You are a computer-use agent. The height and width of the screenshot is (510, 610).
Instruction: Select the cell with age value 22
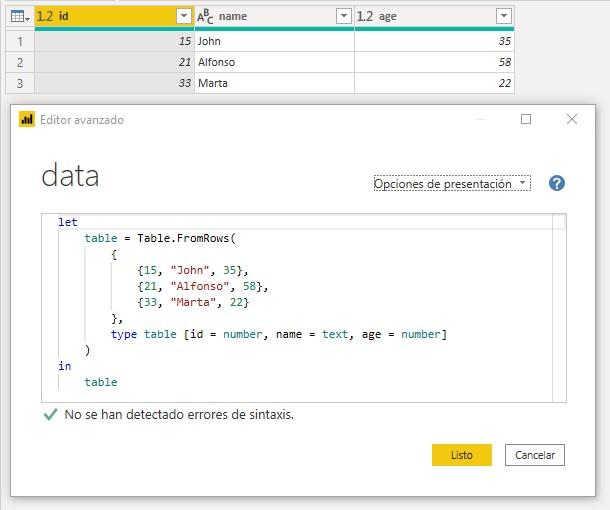click(x=434, y=83)
